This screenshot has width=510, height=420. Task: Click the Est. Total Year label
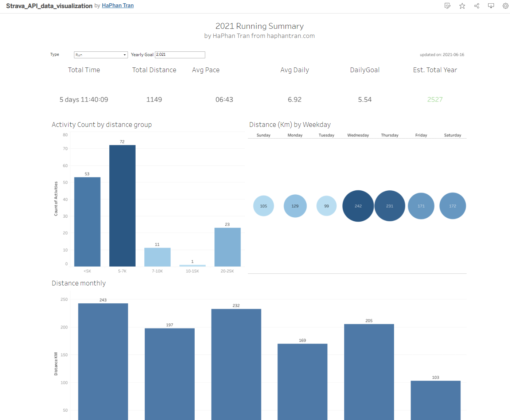(x=435, y=70)
